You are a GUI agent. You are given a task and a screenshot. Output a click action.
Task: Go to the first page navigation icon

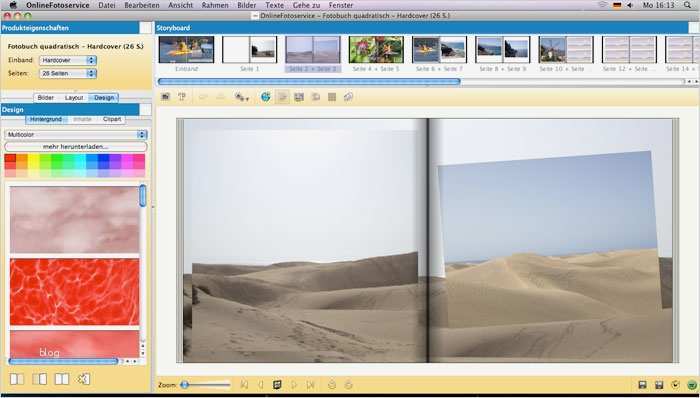point(244,385)
